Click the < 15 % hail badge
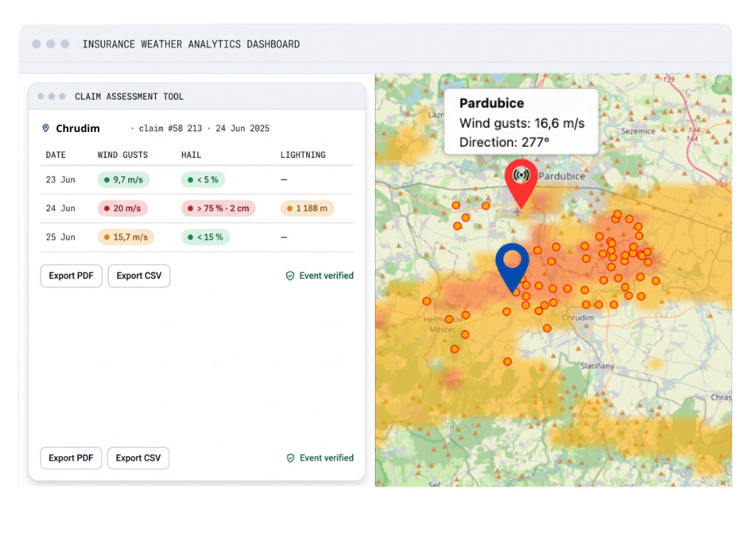The image size is (756, 534). pyautogui.click(x=205, y=237)
